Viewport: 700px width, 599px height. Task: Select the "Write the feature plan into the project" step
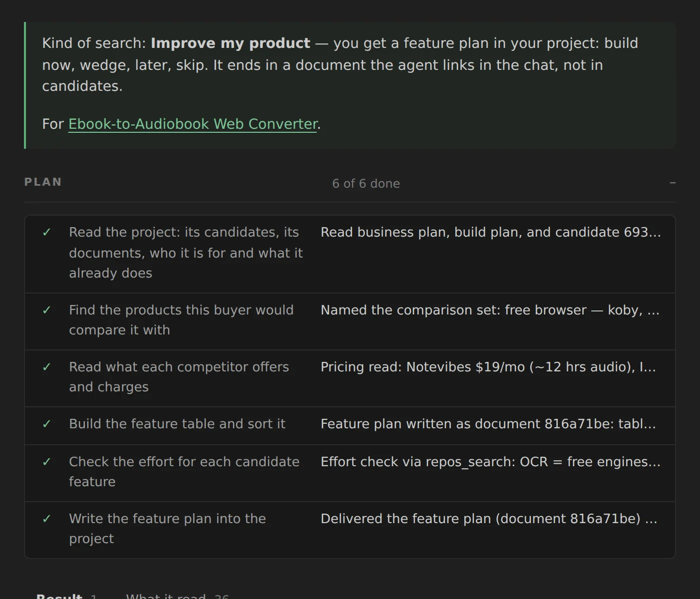tap(167, 529)
